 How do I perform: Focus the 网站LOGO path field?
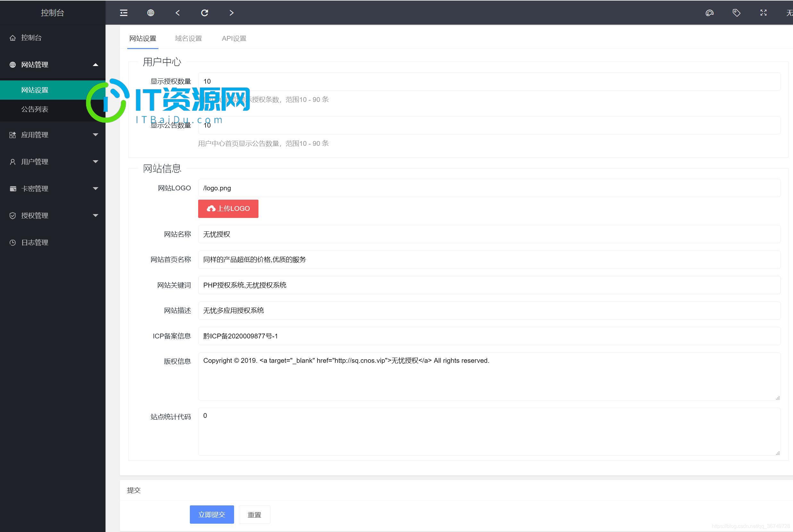pos(489,188)
